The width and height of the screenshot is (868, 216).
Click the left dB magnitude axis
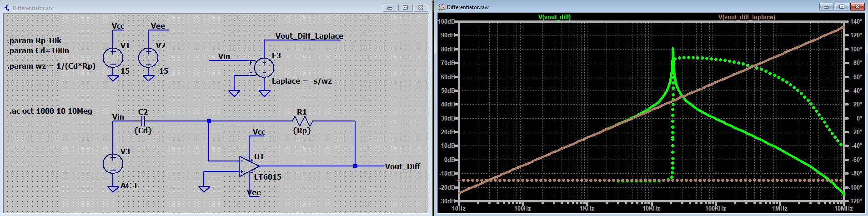pyautogui.click(x=447, y=111)
